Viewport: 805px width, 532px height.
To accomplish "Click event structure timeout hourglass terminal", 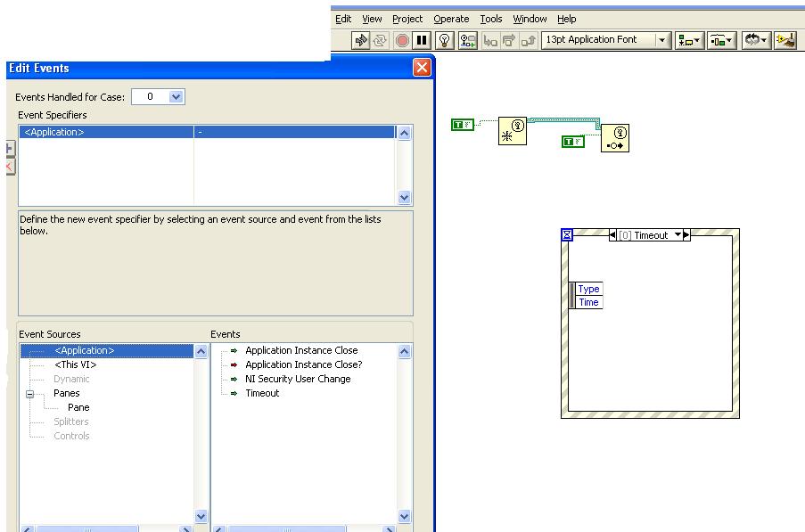I will click(567, 235).
